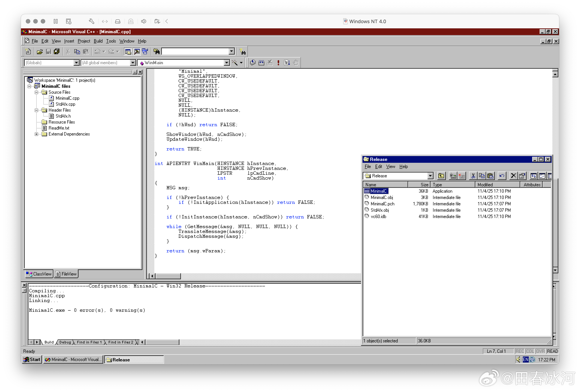Screen dimensions: 580x392
Task: Click Up One Level in Release window
Action: pyautogui.click(x=441, y=176)
